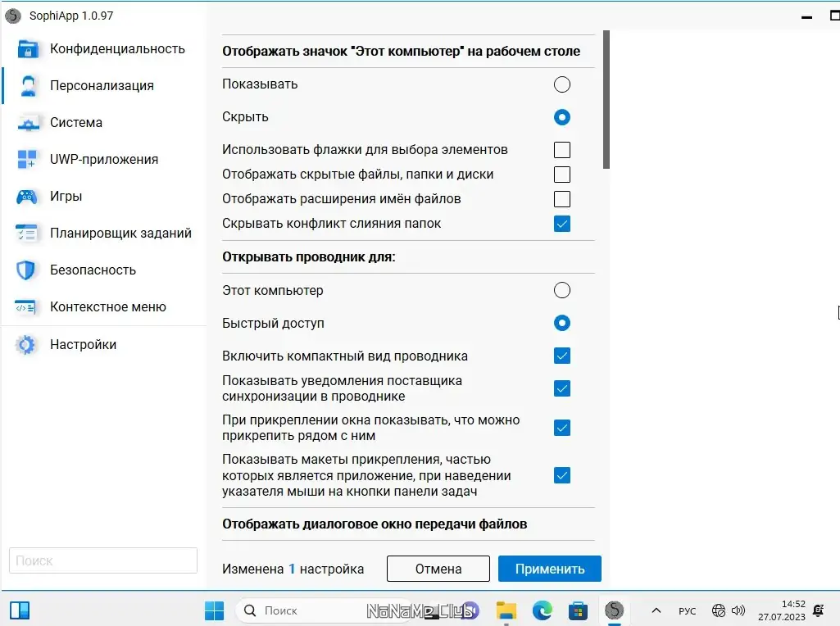840x626 pixels.
Task: Enable отображение расширений имён файлов
Action: click(561, 199)
